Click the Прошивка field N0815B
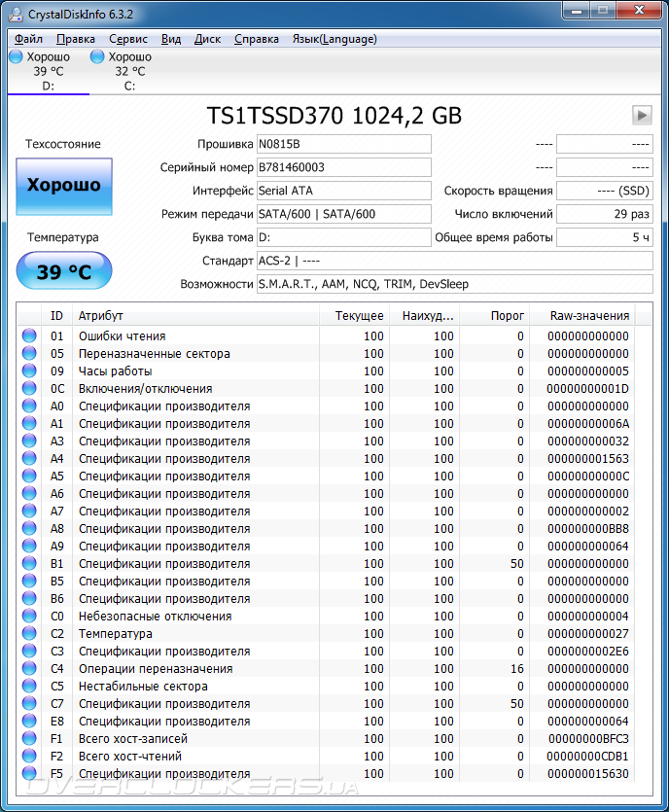Image resolution: width=669 pixels, height=812 pixels. pyautogui.click(x=344, y=144)
